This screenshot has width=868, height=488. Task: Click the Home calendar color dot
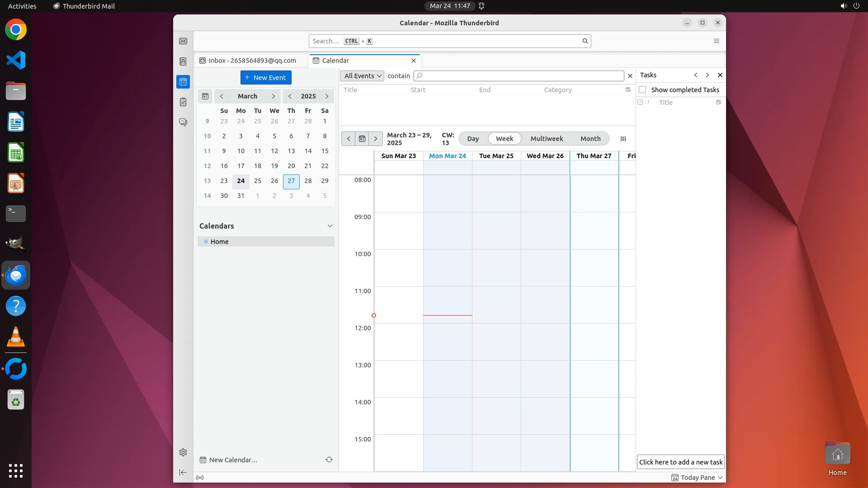click(206, 242)
